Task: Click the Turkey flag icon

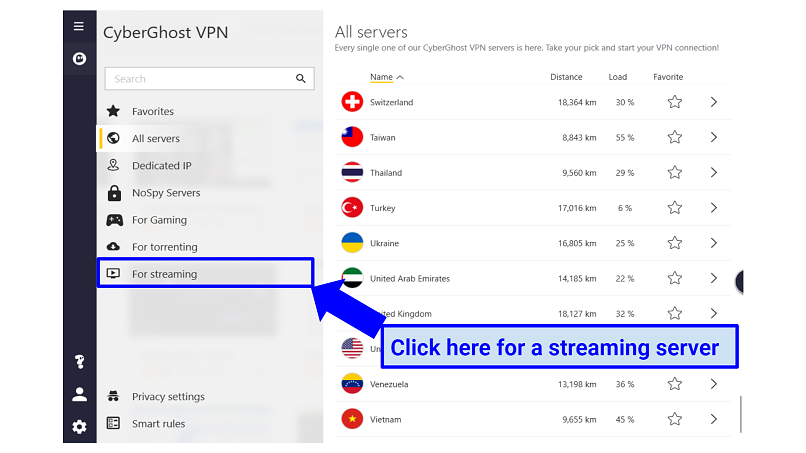Action: (x=352, y=208)
